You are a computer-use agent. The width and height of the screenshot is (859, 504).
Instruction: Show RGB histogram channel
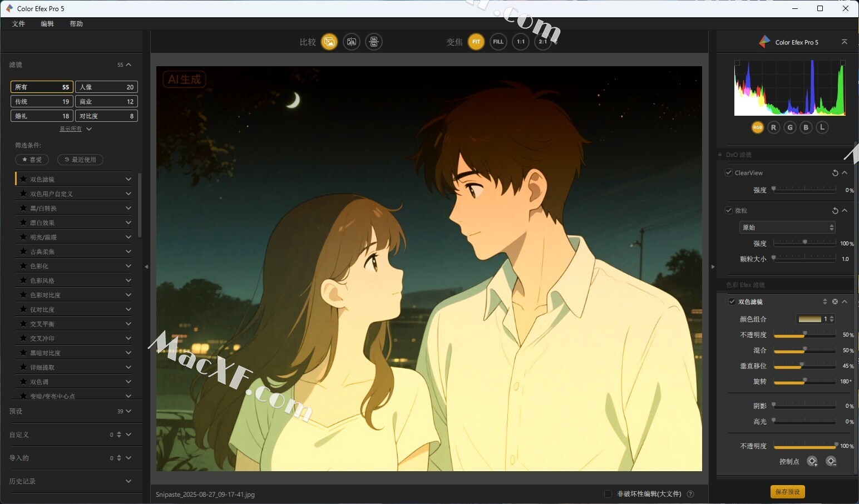point(757,127)
